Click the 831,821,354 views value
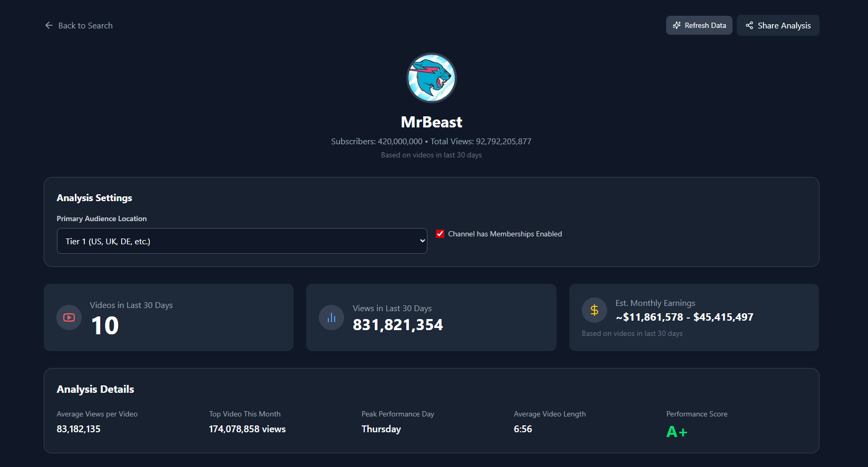 [x=398, y=325]
